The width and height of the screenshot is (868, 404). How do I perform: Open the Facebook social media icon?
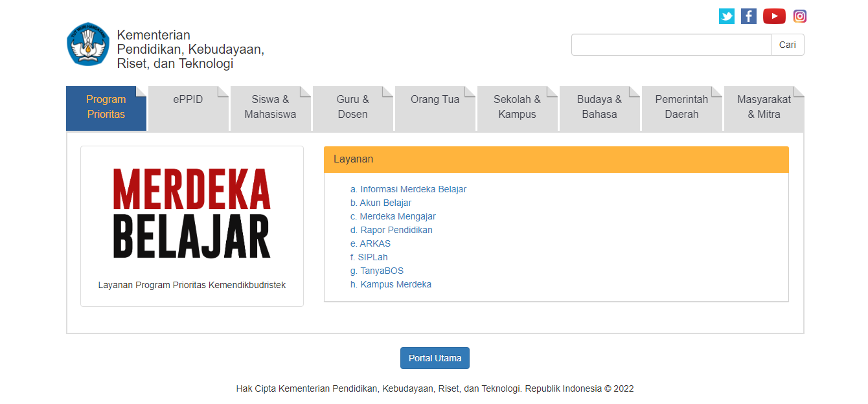[x=749, y=16]
